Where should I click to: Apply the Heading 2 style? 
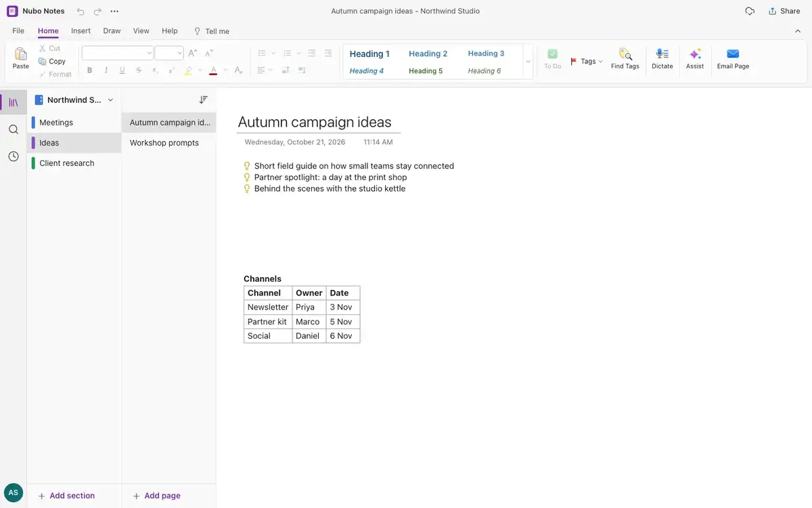click(428, 54)
